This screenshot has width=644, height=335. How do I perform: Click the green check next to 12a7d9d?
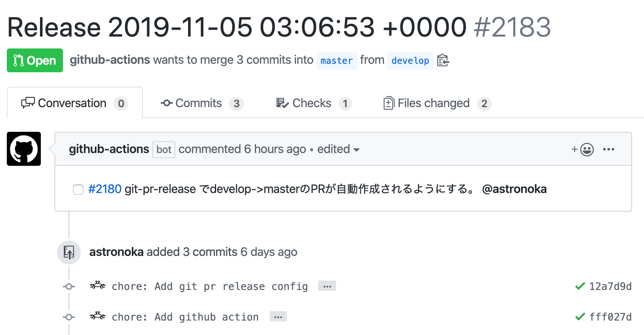point(580,286)
